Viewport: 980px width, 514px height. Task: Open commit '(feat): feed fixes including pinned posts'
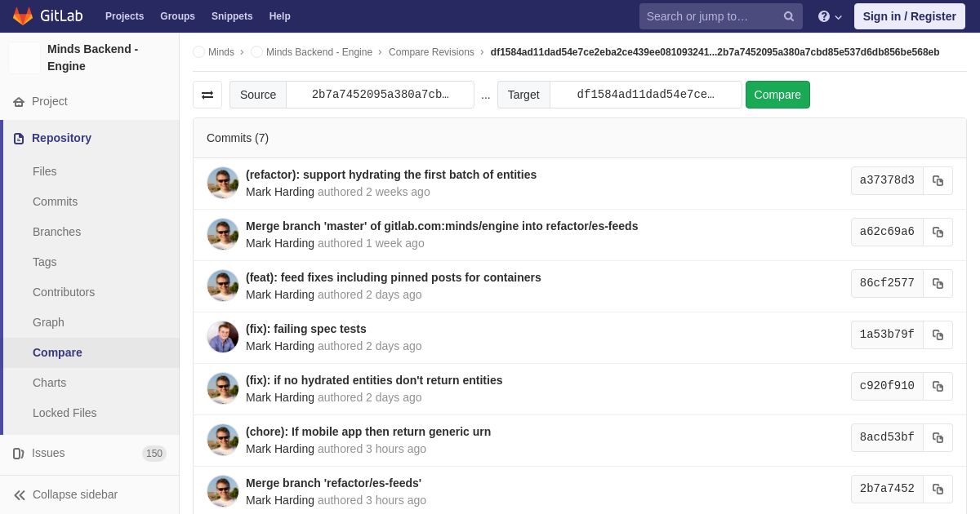394,277
